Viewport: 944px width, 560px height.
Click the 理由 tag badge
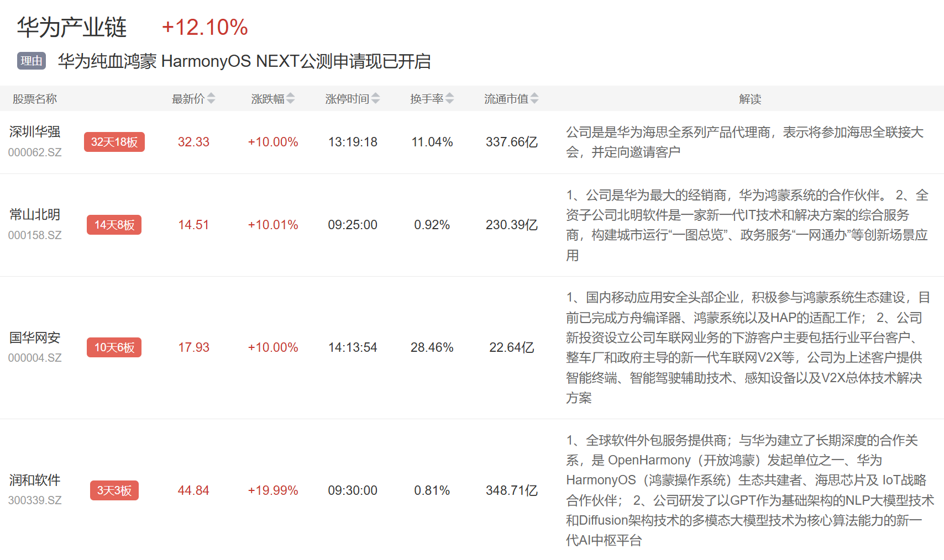(x=32, y=61)
